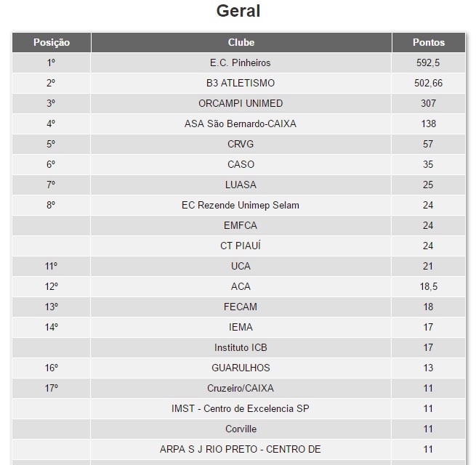
Task: Click the Posição column header
Action: [x=52, y=42]
